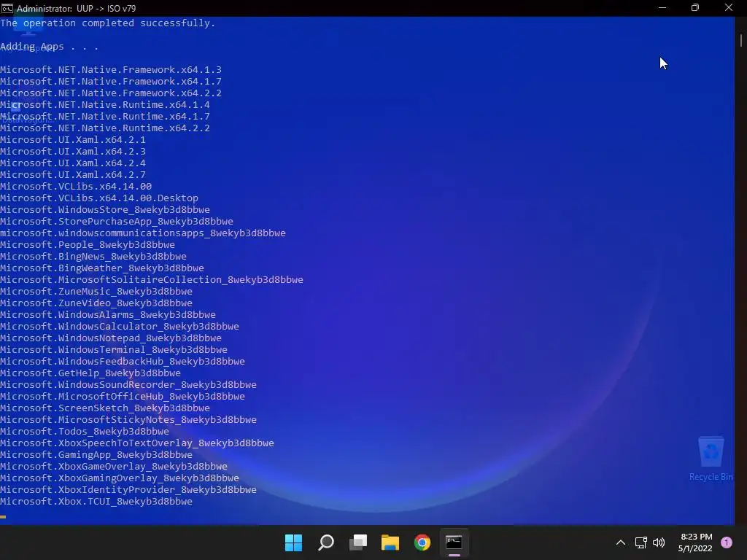Screen dimensions: 747x560
Task: Click the Microsoft.UI.Xaml.x64.2.1 line
Action: click(73, 139)
